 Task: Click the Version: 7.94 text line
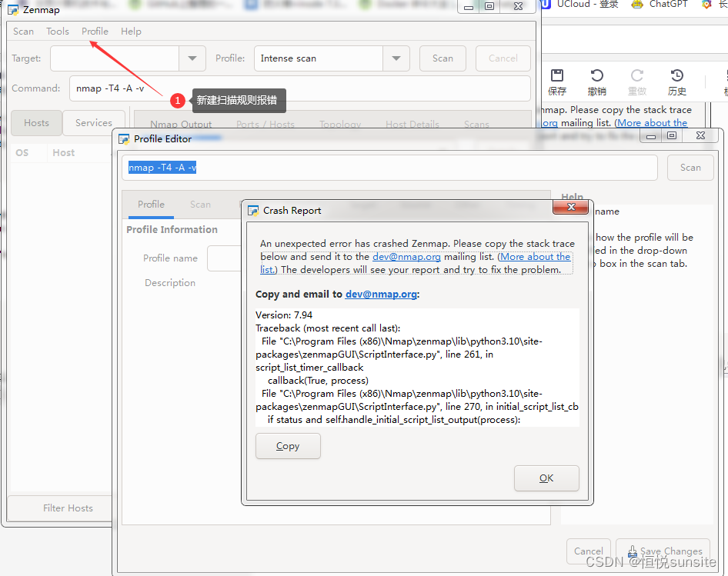[284, 315]
